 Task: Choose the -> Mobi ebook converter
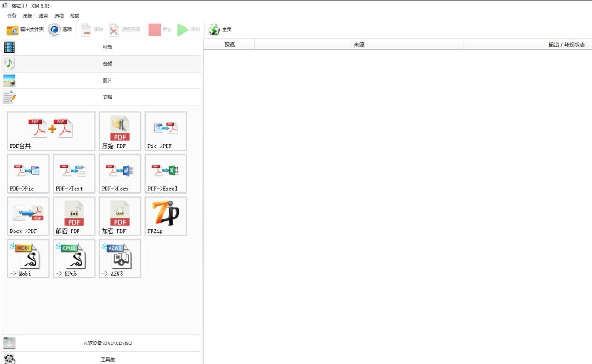29,259
